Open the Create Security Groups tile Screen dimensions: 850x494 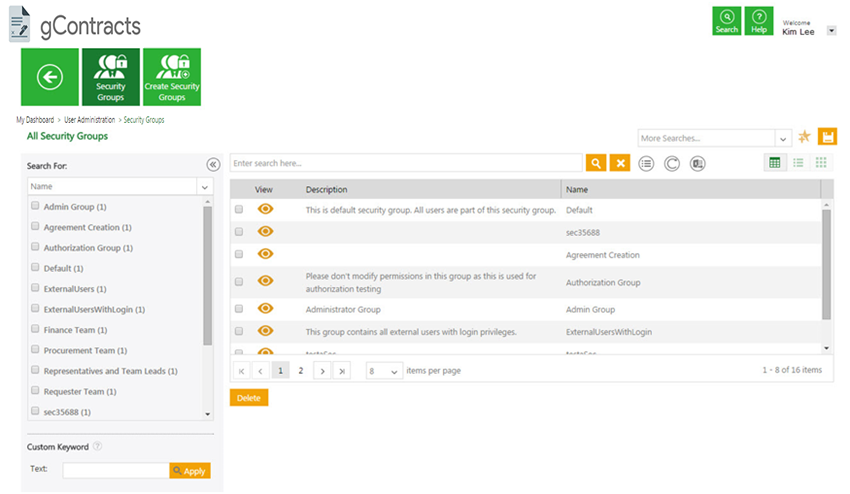tap(172, 77)
